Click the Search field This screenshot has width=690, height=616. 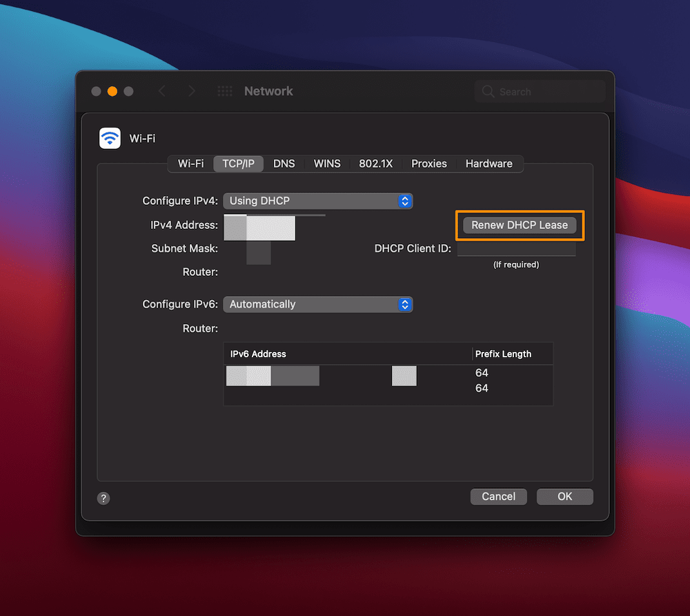540,92
